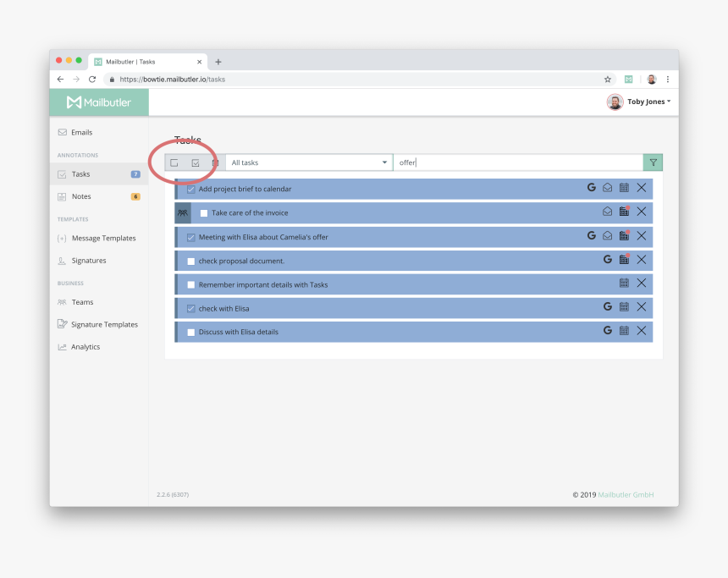Image resolution: width=728 pixels, height=578 pixels.
Task: Delete task 'check with Elisa'
Action: coord(641,307)
